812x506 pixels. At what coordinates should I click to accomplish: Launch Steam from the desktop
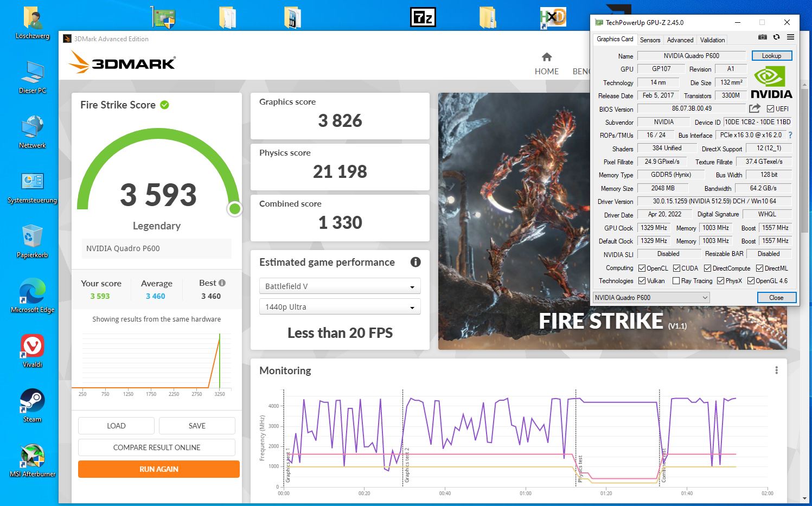pyautogui.click(x=32, y=401)
